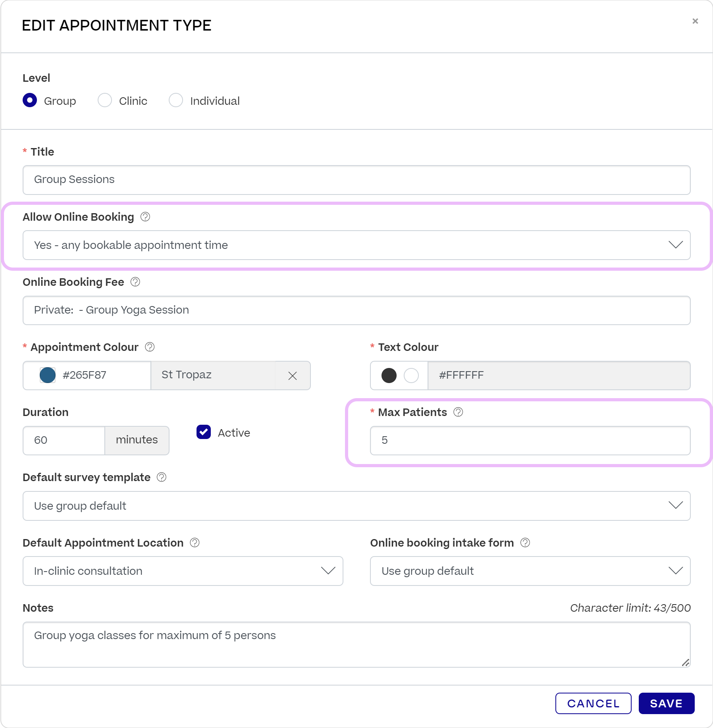Close the Edit Appointment Type dialog
The image size is (713, 728).
(x=695, y=21)
